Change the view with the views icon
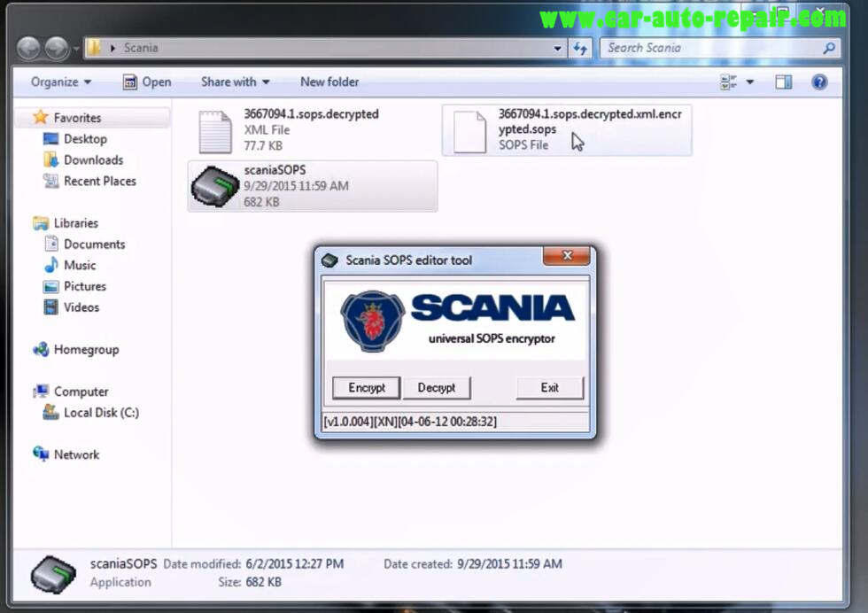 (728, 82)
